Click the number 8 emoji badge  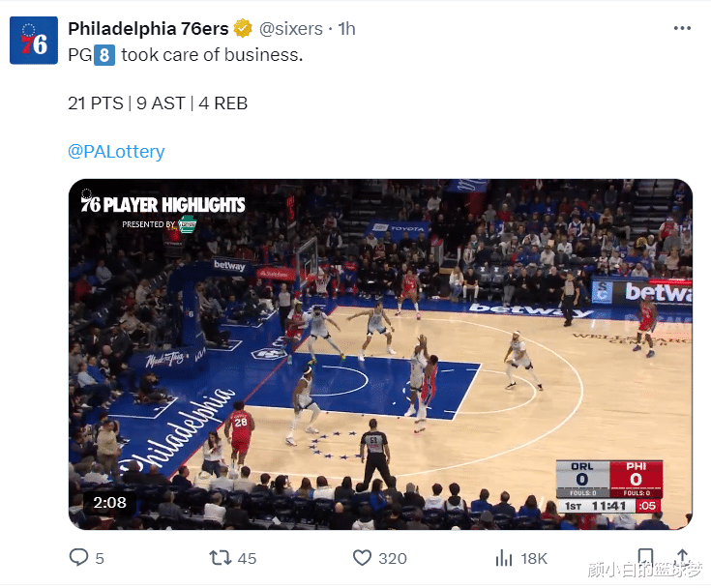point(104,55)
